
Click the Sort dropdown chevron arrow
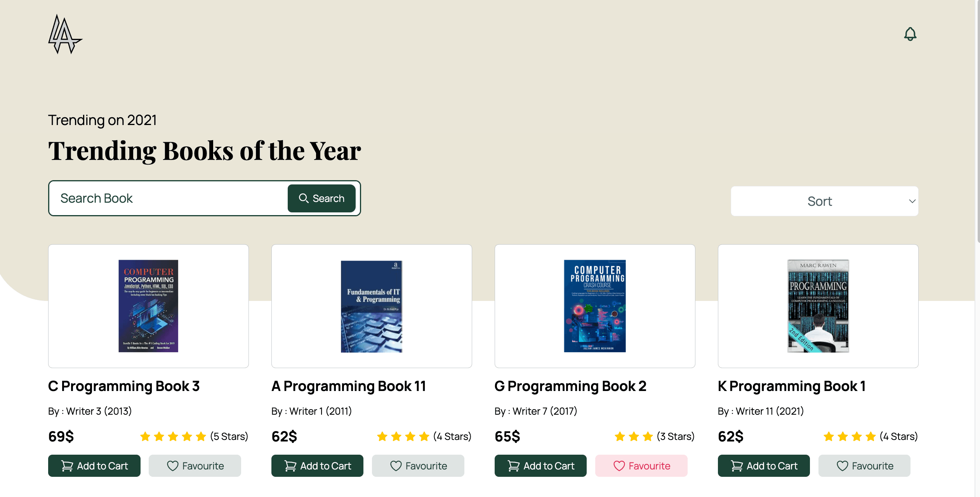point(912,201)
